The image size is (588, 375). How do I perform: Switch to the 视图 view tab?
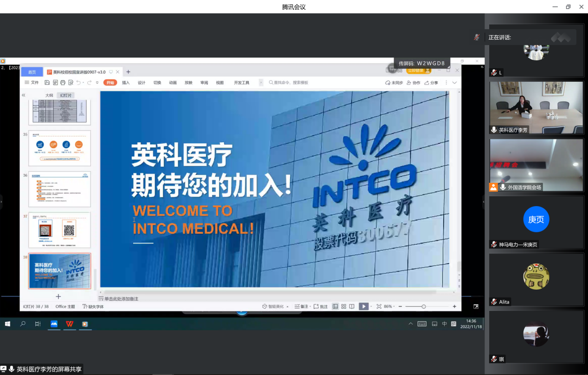tap(220, 83)
